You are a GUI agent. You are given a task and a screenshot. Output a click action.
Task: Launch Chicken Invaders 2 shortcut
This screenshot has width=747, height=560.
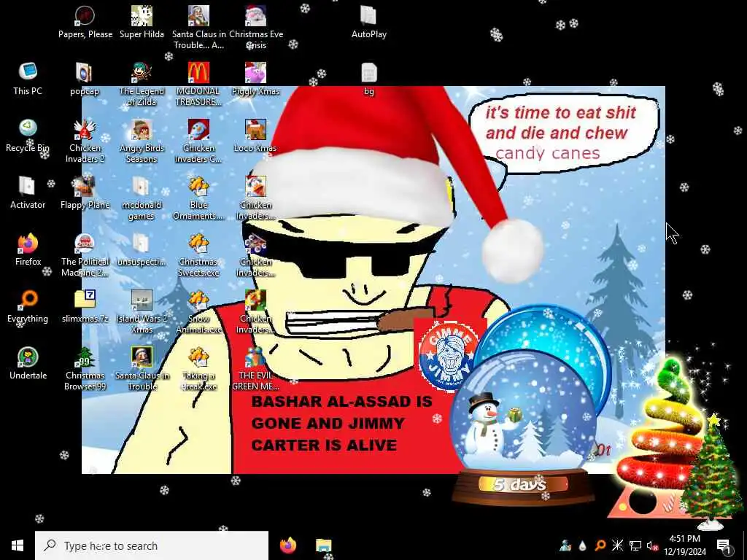pos(85,141)
